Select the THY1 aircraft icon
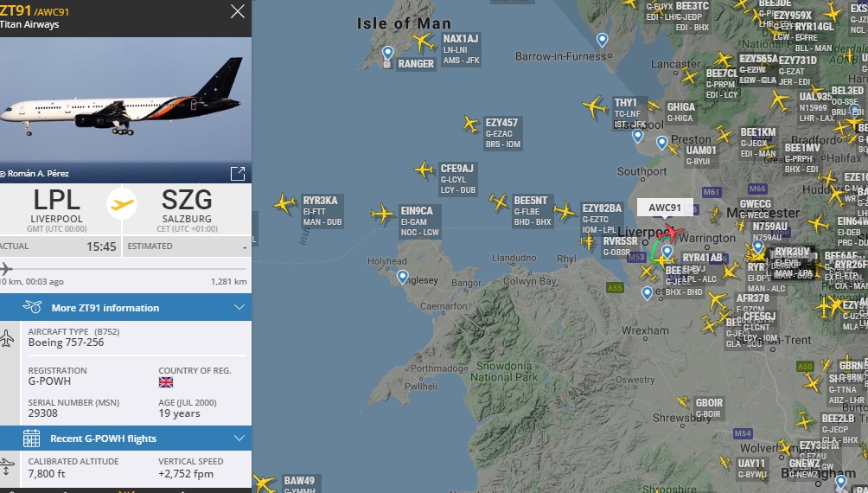868x493 pixels. click(x=594, y=107)
